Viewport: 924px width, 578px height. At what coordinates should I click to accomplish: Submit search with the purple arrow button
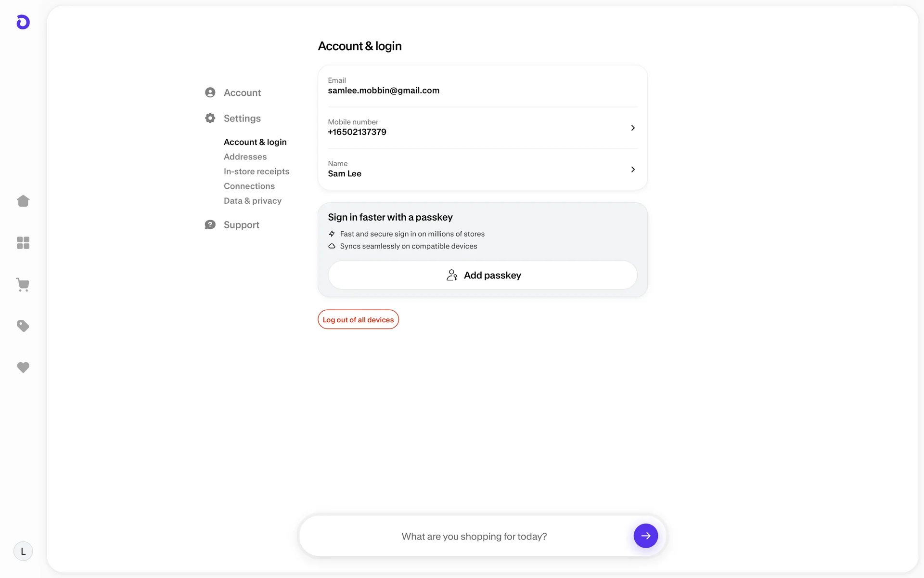645,536
